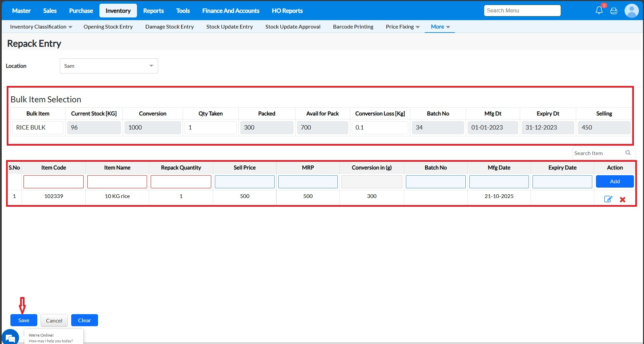Expand the More submenu
The image size is (644, 344).
[x=440, y=27]
